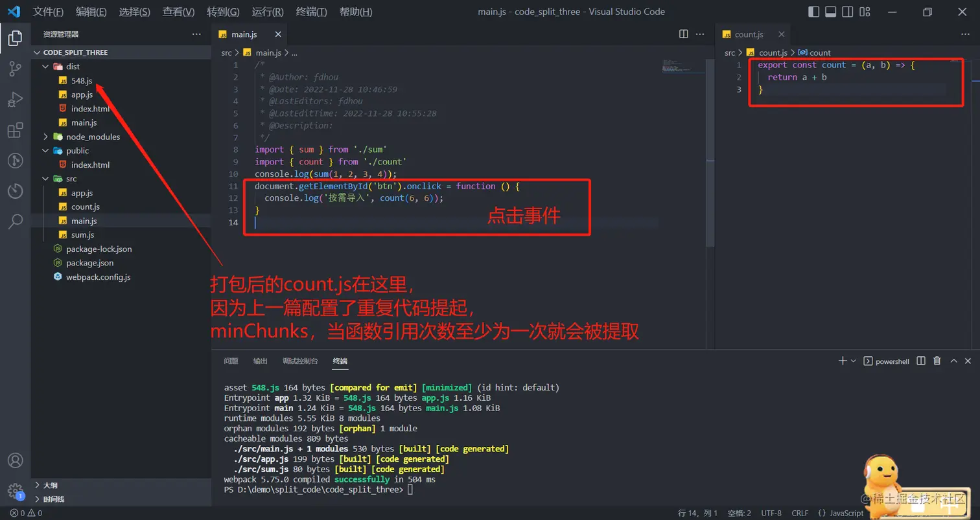Switch to the 调试控制台 debug console tab
Image resolution: width=980 pixels, height=520 pixels.
pos(300,361)
